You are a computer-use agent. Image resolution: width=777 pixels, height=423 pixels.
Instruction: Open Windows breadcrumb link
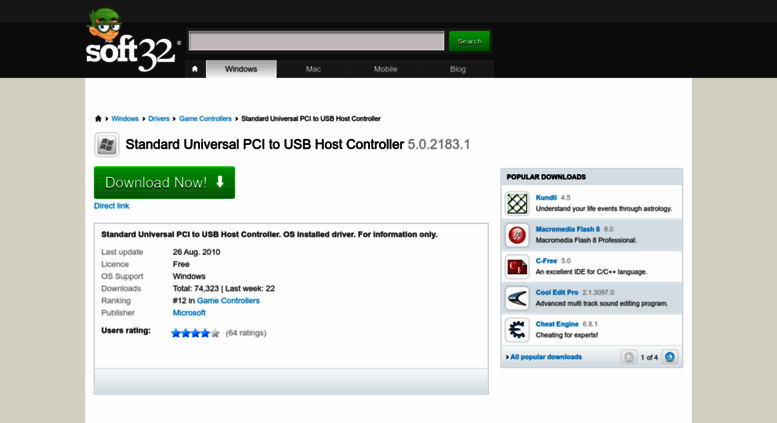tap(125, 118)
